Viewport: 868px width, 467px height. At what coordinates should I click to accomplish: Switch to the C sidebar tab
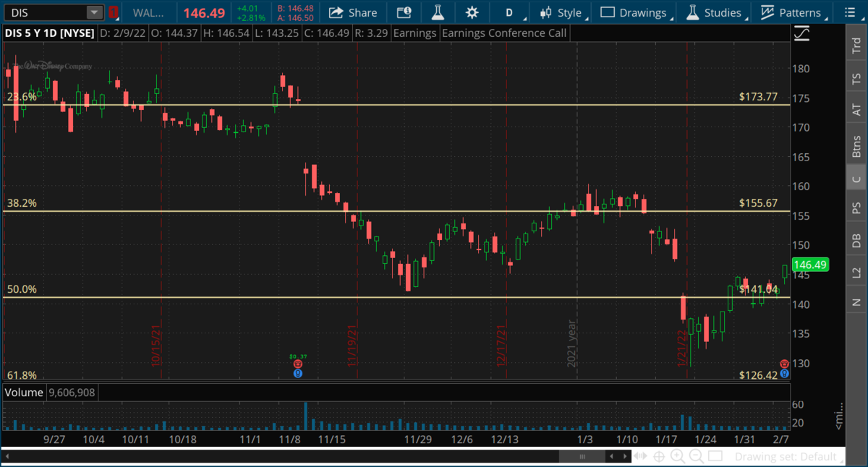point(856,179)
